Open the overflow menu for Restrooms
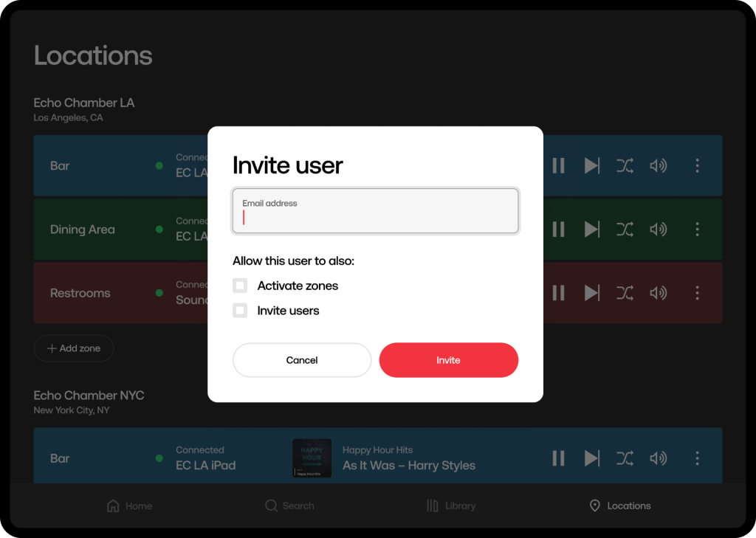 (697, 293)
